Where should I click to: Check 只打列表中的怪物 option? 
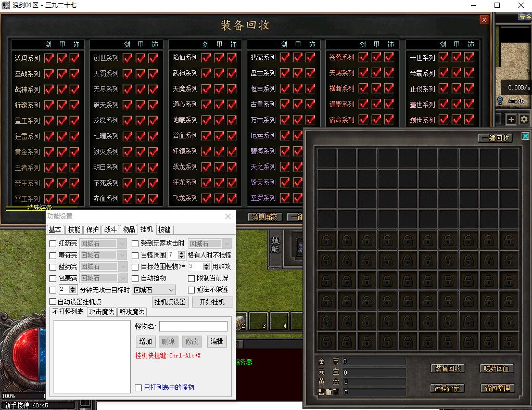point(138,388)
